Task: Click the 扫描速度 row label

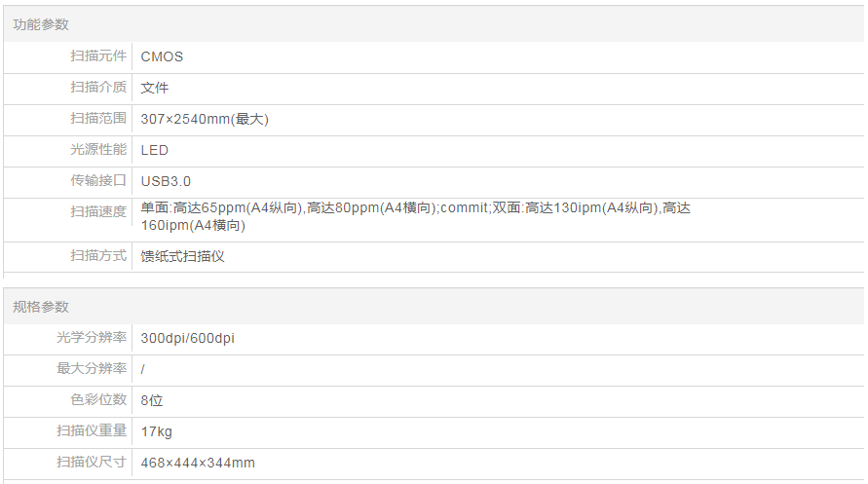Action: tap(98, 211)
